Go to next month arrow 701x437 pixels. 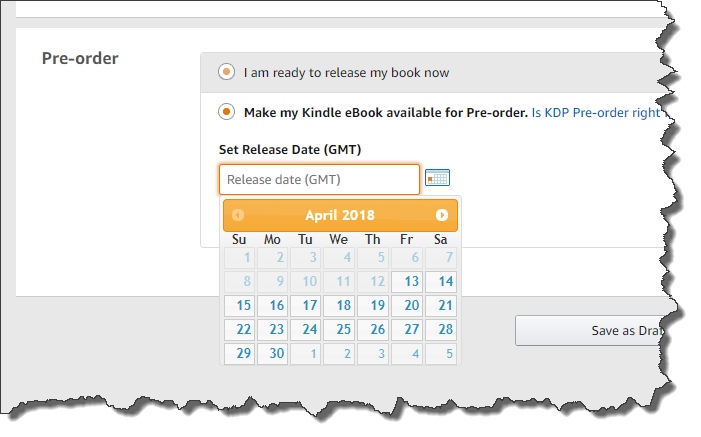(442, 215)
